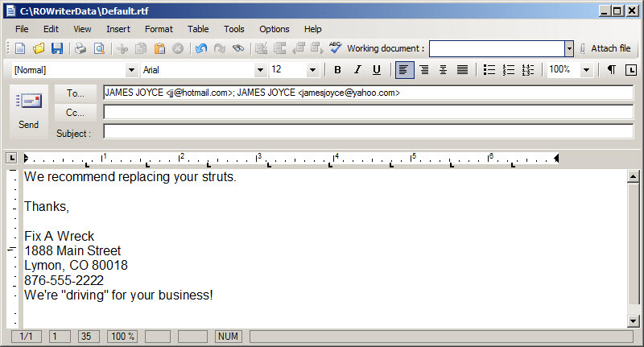Run the spell check ABC icon

click(336, 48)
